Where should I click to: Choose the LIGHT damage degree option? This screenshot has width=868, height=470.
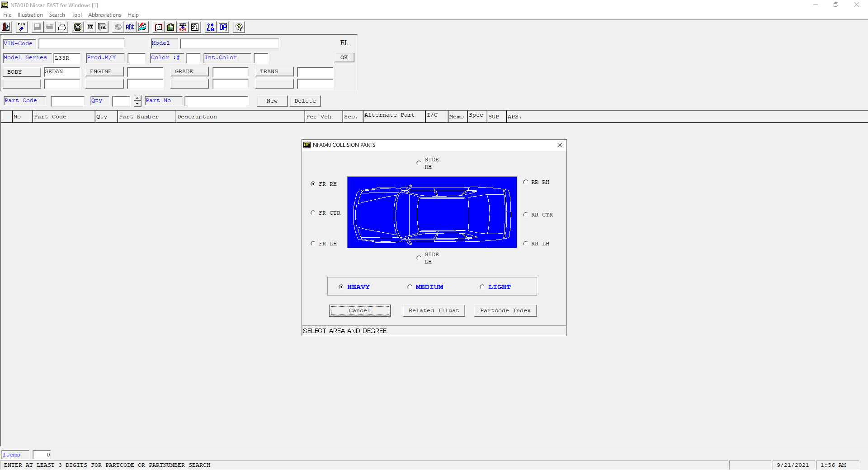482,287
